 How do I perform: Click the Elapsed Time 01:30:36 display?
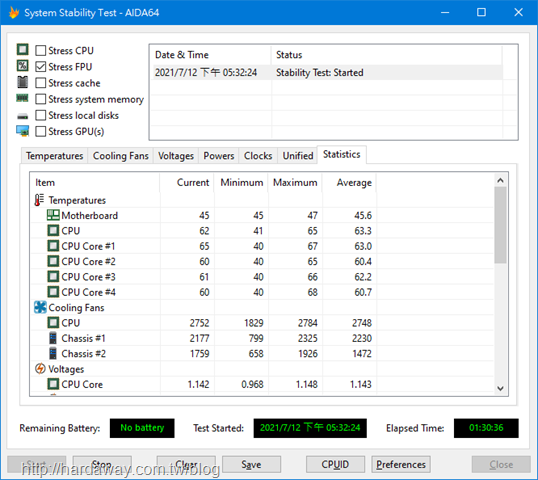click(x=486, y=428)
